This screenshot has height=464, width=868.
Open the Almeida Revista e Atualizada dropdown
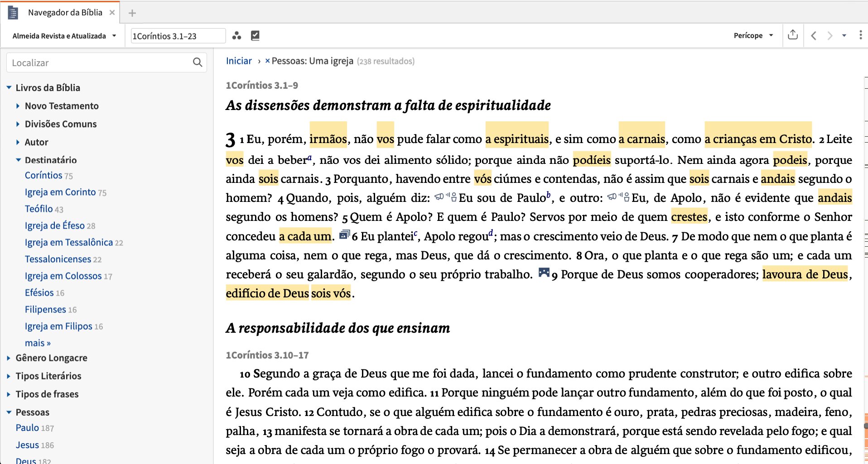click(x=64, y=36)
